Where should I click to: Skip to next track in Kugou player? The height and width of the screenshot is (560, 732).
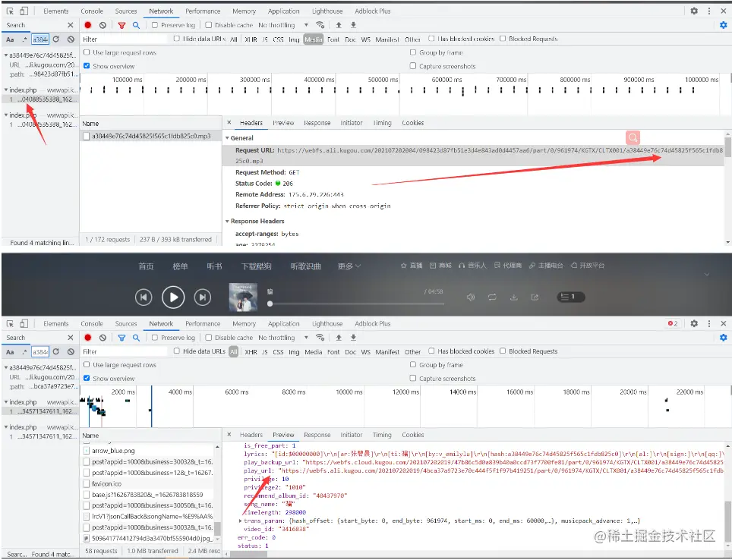pos(203,297)
